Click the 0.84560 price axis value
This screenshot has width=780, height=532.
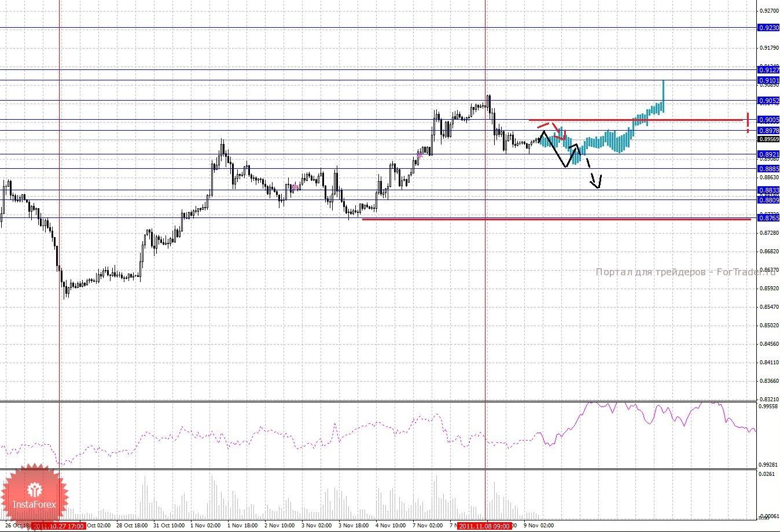768,344
